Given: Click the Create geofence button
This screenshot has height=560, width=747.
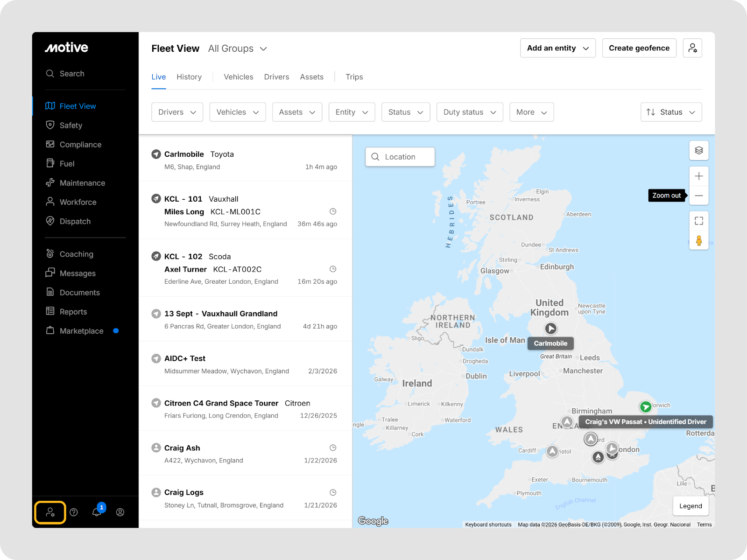Looking at the screenshot, I should click(639, 48).
